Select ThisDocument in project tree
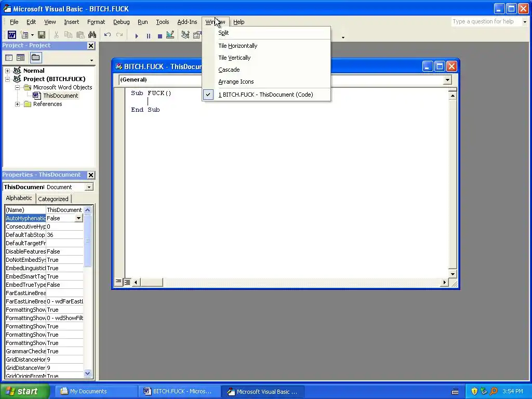This screenshot has height=399, width=532. pyautogui.click(x=60, y=96)
